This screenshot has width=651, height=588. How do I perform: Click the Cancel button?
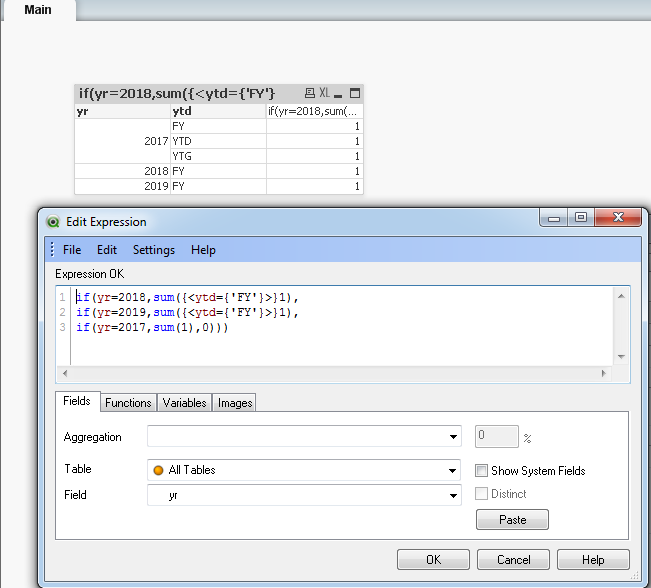514,560
